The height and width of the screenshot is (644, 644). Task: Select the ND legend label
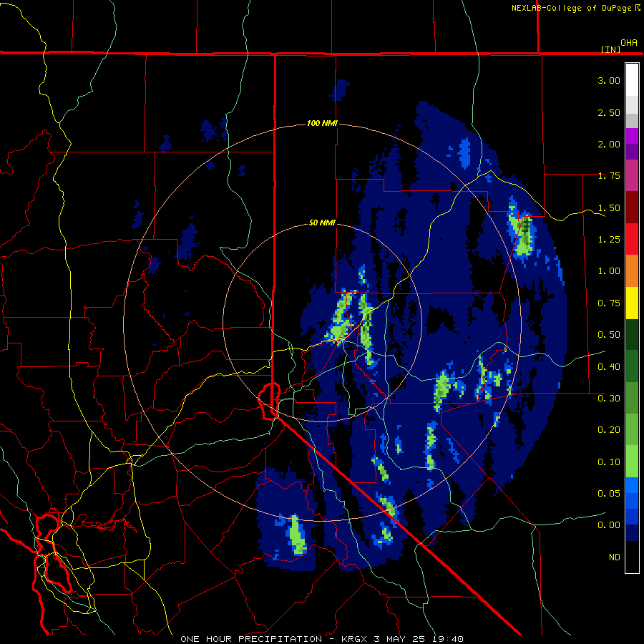(x=615, y=557)
